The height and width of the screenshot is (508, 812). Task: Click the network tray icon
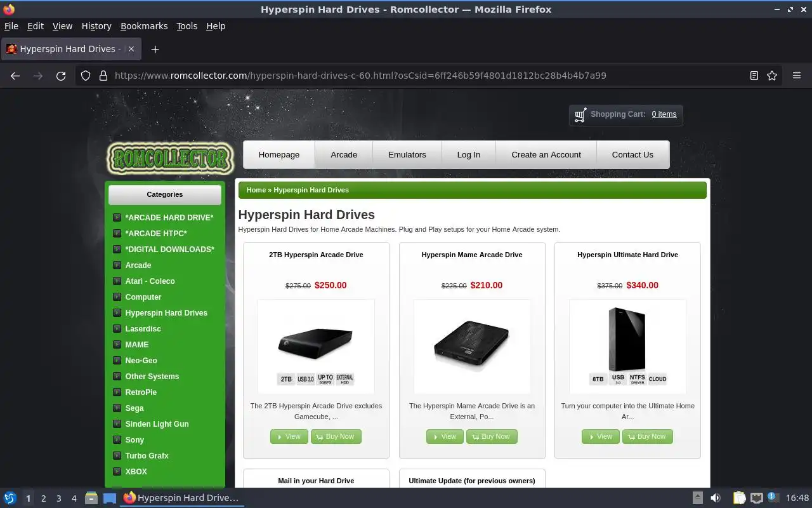[x=756, y=498]
